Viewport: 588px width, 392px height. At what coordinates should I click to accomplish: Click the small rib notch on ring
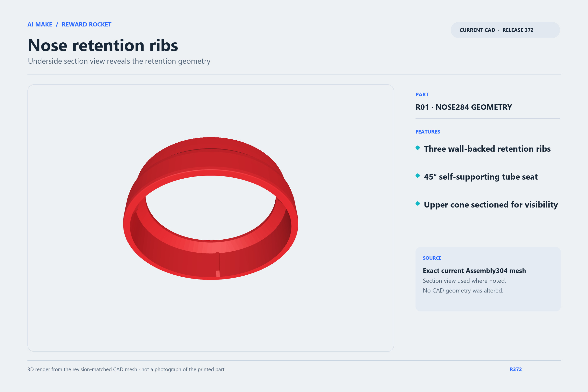218,264
